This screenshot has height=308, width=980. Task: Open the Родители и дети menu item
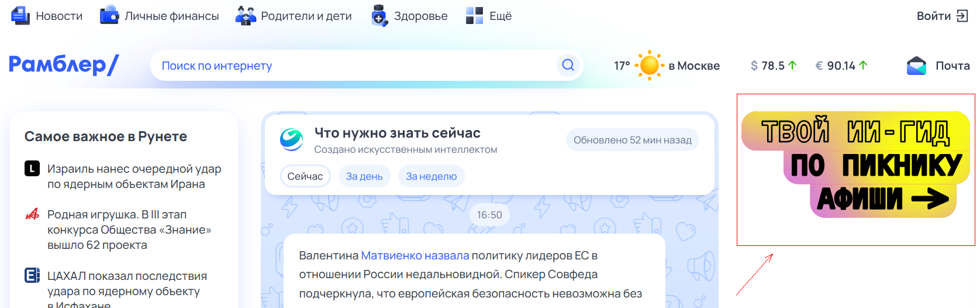pos(306,16)
